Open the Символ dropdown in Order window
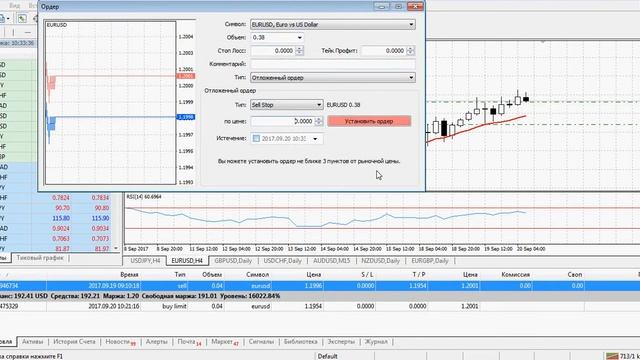This screenshot has width=640, height=360. point(333,24)
